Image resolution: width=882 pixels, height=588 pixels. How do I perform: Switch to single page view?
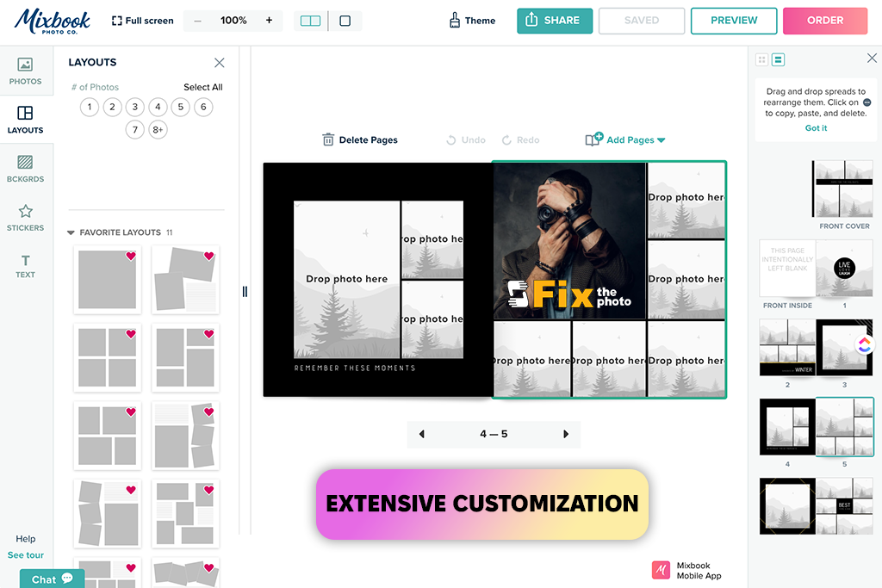(345, 21)
